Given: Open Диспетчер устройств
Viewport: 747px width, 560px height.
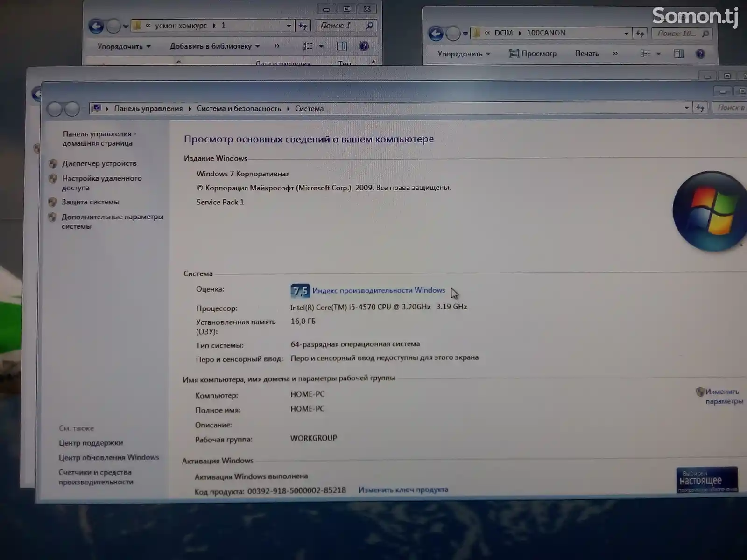Looking at the screenshot, I should 99,163.
